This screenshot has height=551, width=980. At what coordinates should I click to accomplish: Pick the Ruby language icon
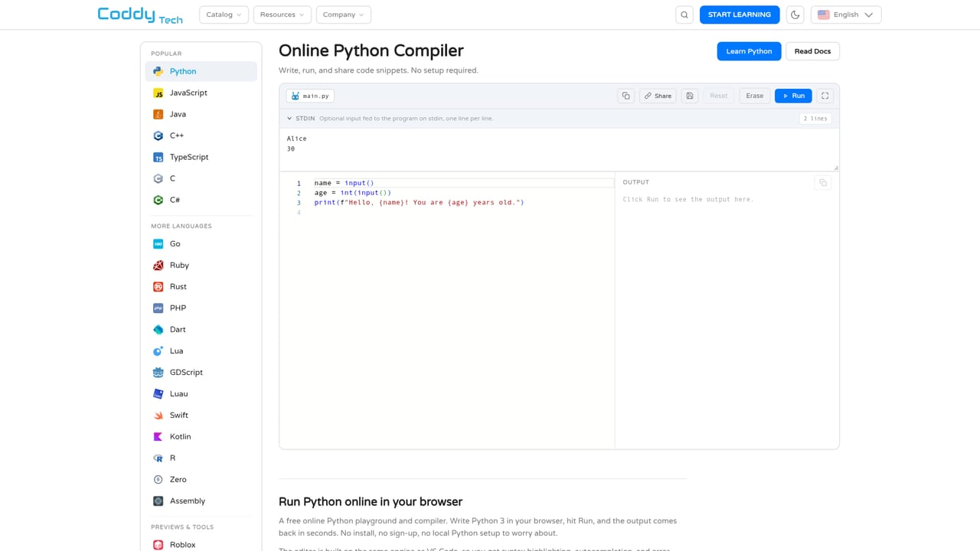[x=158, y=265]
